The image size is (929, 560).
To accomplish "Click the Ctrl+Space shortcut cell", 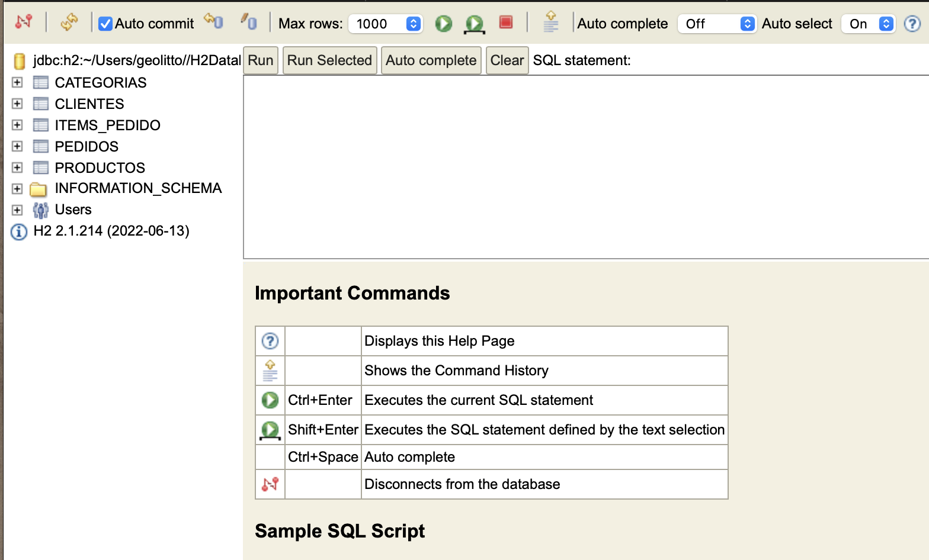I will tap(323, 457).
